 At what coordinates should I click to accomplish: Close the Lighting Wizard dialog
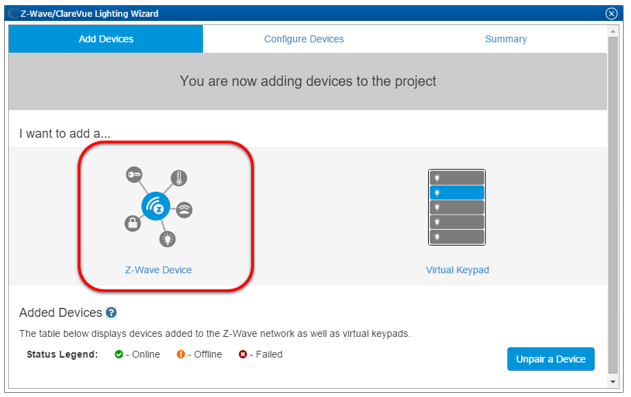611,14
